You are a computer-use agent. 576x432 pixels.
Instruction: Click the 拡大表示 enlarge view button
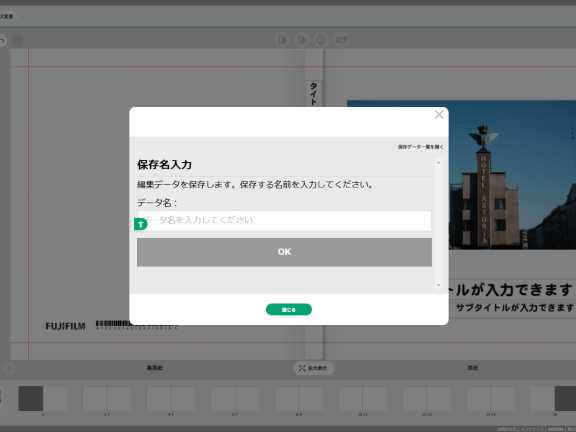click(x=314, y=368)
